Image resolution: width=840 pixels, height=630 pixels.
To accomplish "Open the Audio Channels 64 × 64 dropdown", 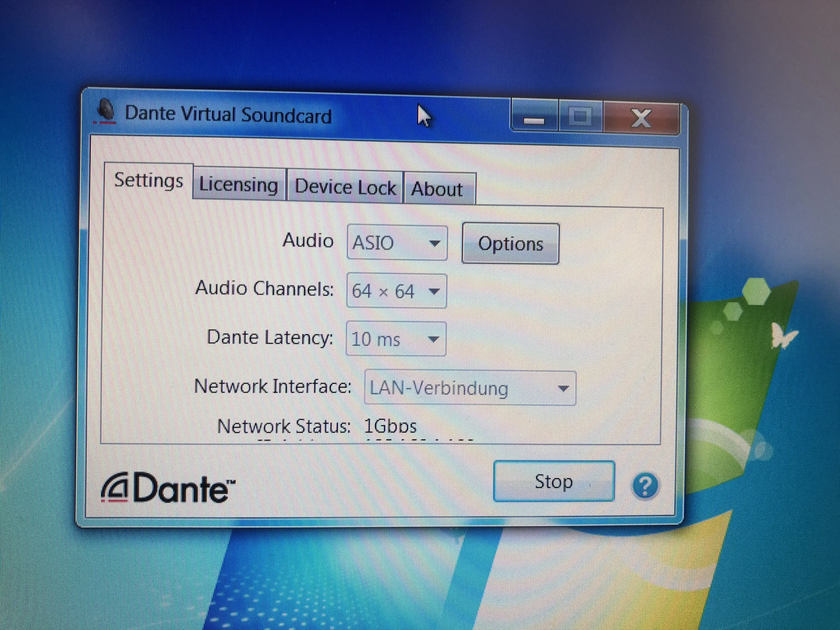I will tap(396, 291).
